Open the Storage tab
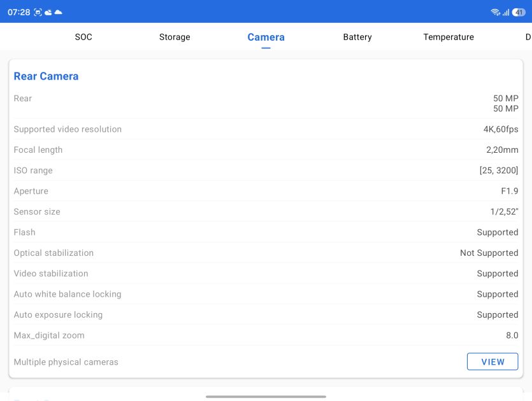This screenshot has height=401, width=532. [x=175, y=37]
